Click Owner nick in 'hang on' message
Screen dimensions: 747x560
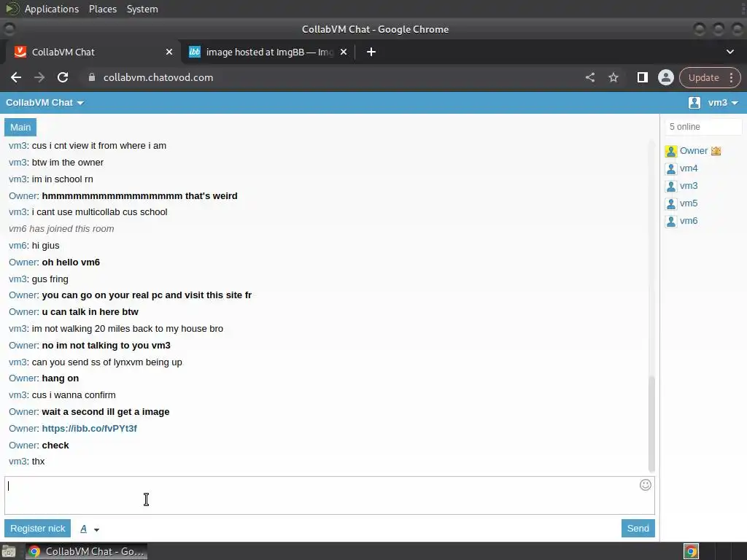pos(23,378)
